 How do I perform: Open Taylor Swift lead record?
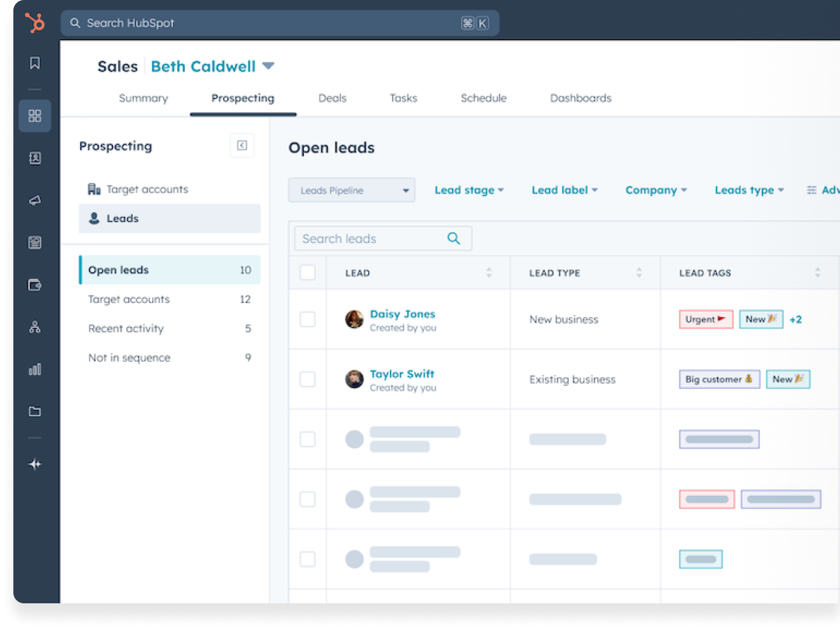point(402,374)
